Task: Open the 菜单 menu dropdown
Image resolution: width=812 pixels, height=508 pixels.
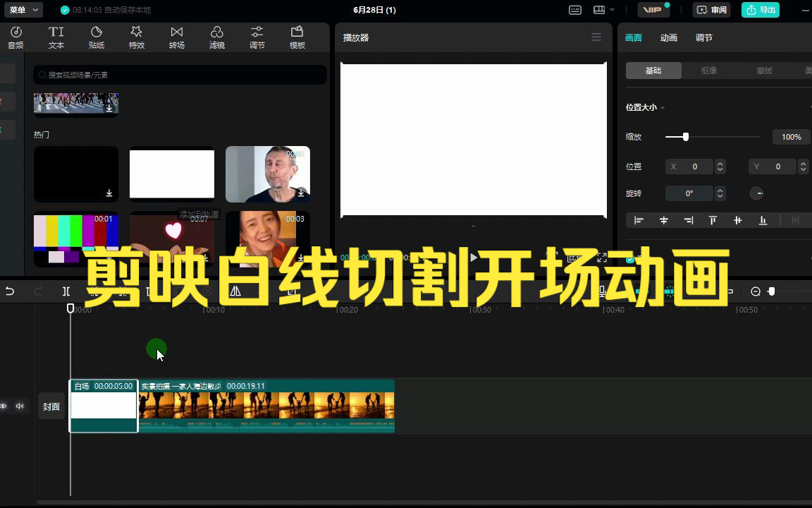Action: (23, 10)
